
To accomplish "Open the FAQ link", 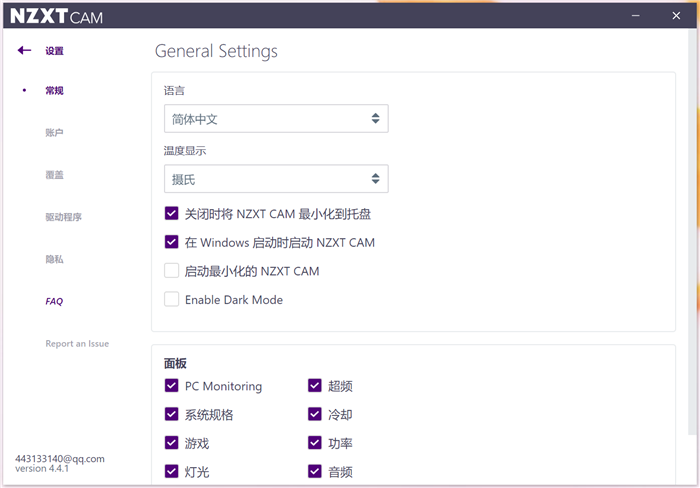I will coord(54,301).
